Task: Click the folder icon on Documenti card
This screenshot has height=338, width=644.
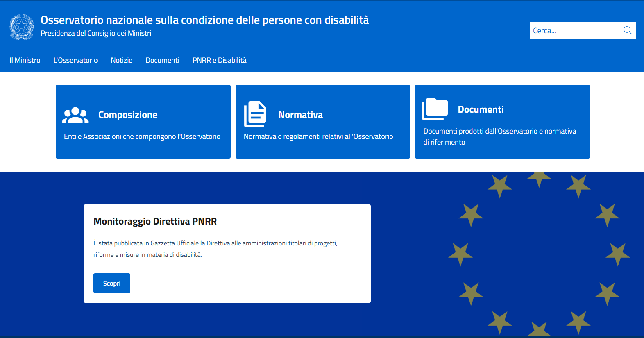Action: pos(435,109)
